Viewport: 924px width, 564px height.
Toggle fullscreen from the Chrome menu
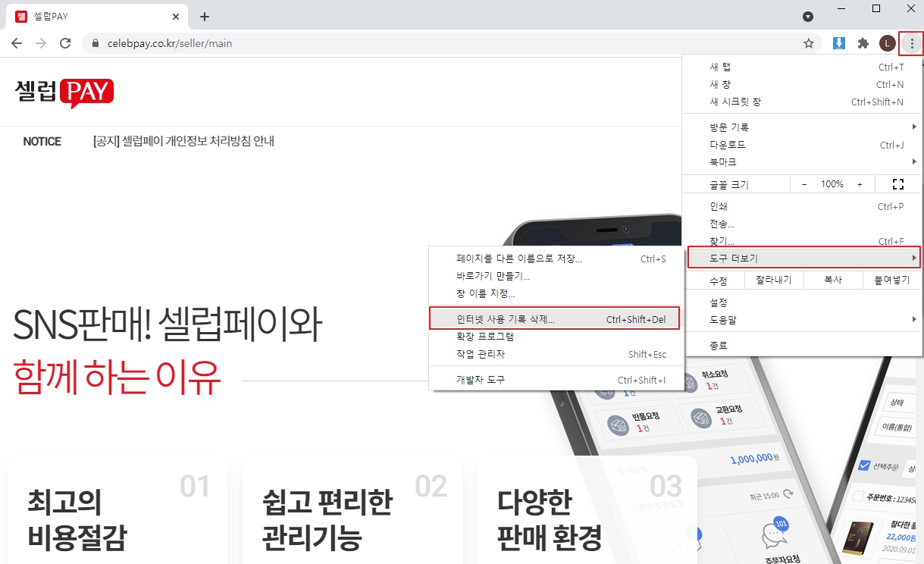[x=898, y=184]
